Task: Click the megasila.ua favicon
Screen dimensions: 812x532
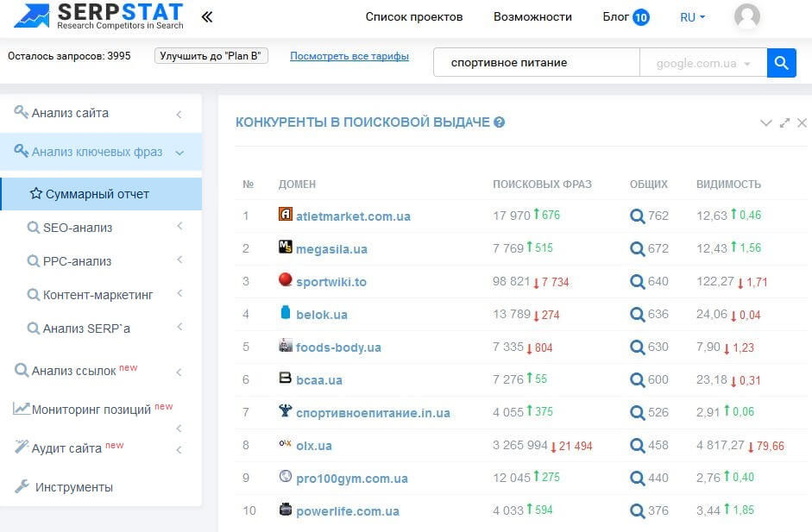Action: pos(286,247)
